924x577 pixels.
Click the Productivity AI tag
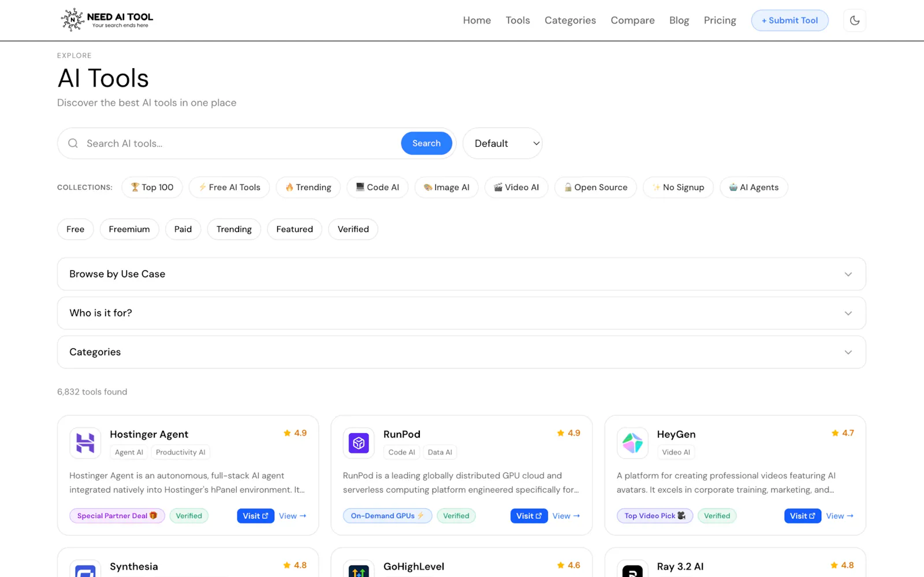pyautogui.click(x=181, y=452)
